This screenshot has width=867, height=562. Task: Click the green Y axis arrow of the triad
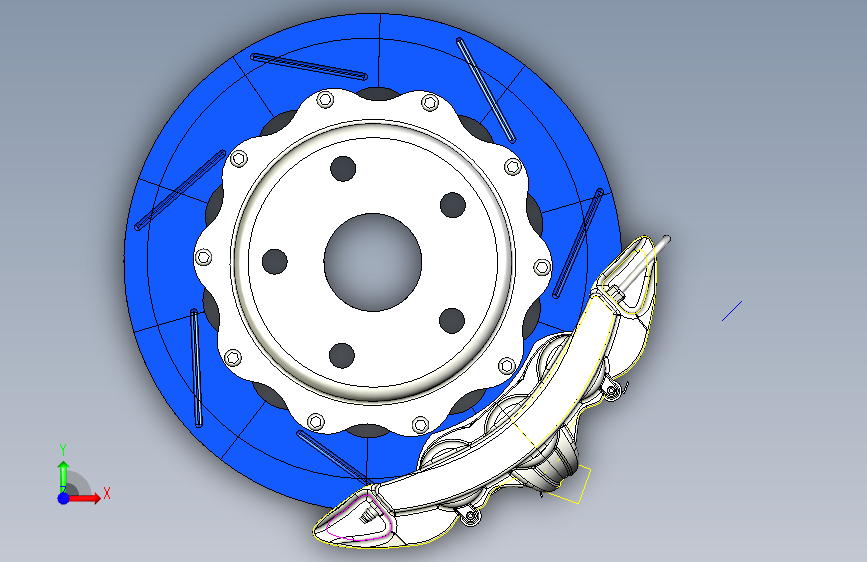coord(63,475)
